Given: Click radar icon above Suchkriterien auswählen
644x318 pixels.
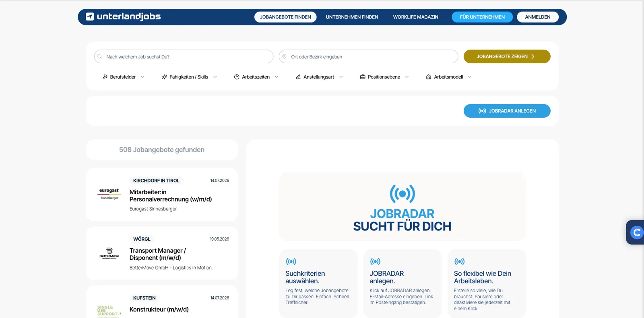Looking at the screenshot, I should pos(291,262).
